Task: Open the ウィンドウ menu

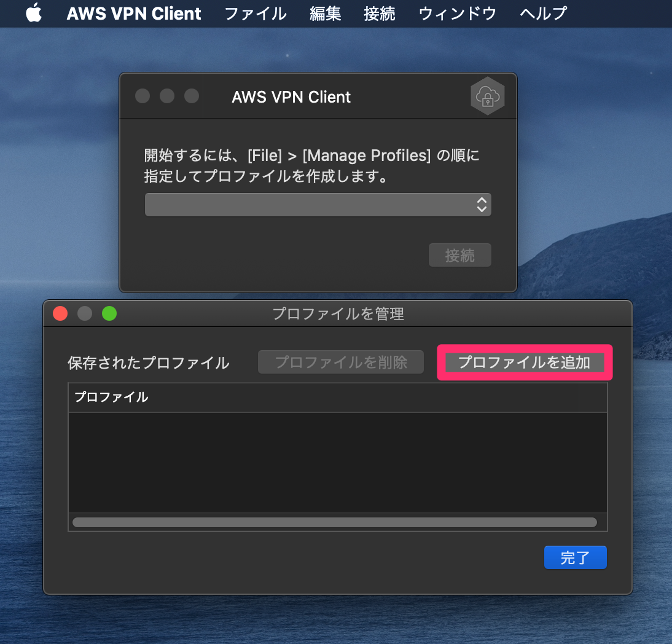Action: click(x=457, y=14)
